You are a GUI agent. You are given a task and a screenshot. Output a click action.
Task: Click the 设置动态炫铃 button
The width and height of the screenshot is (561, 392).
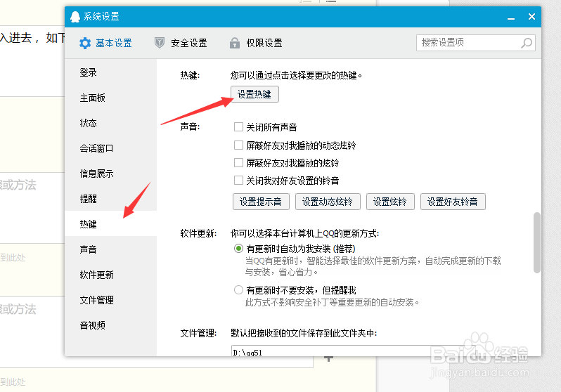click(328, 202)
